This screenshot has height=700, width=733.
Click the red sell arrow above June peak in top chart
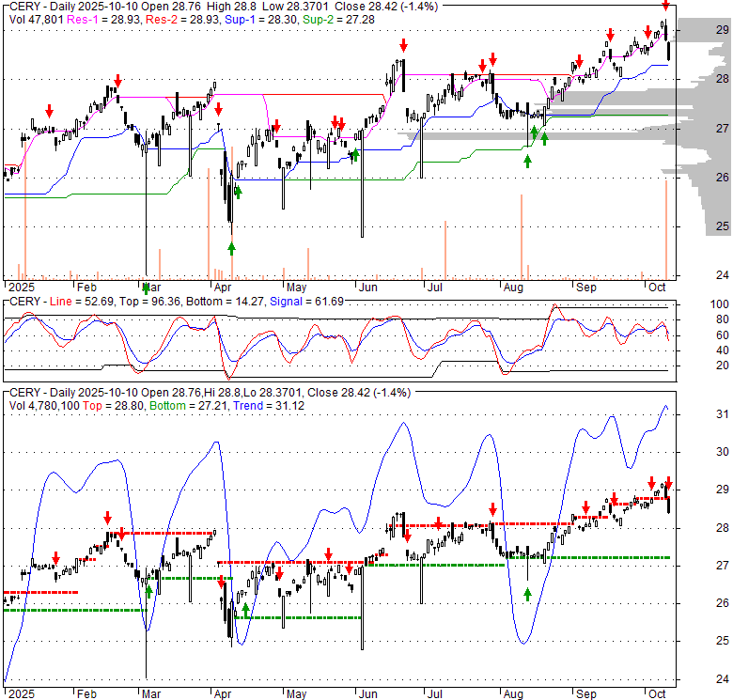(x=403, y=45)
